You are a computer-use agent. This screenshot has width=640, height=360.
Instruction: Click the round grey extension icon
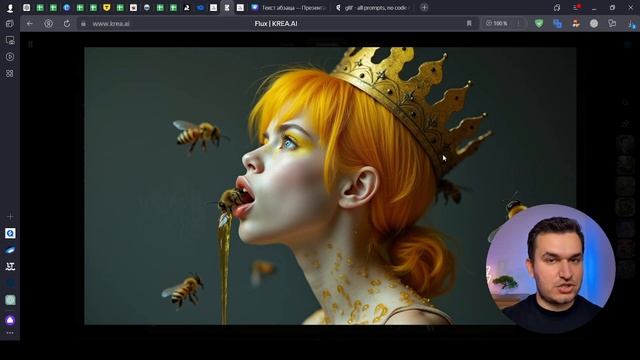(x=594, y=24)
